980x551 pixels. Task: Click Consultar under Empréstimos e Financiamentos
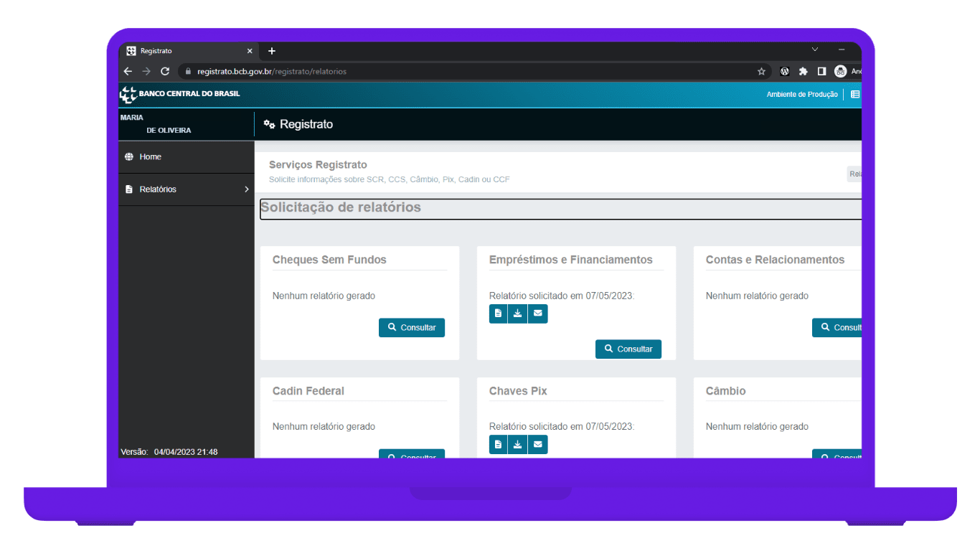tap(628, 349)
